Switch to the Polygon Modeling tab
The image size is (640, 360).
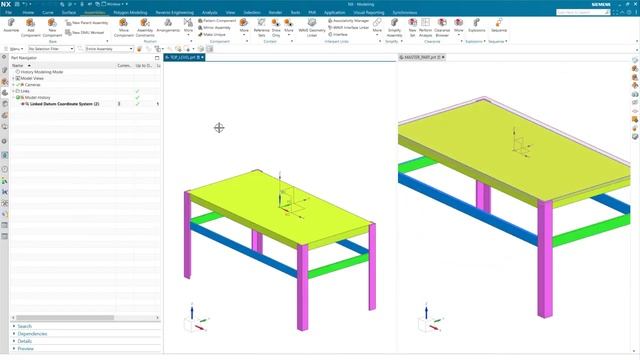[x=130, y=13]
